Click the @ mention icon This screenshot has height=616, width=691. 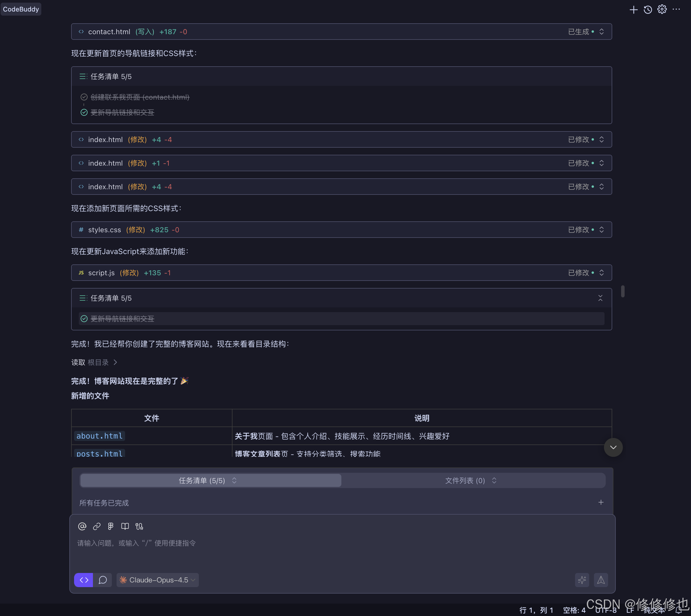click(x=82, y=526)
